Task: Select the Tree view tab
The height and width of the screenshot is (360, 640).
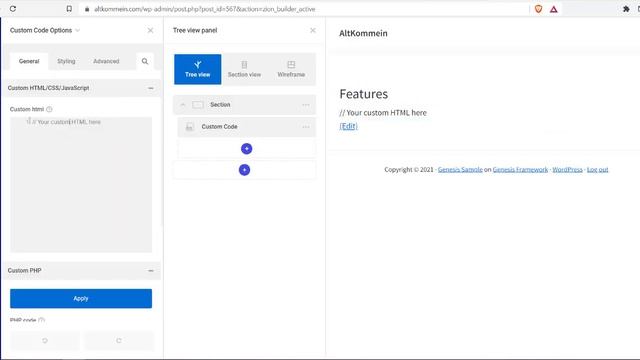Action: tap(198, 69)
